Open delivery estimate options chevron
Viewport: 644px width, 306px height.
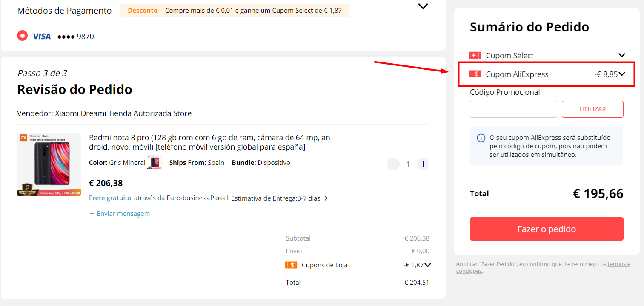coord(326,198)
